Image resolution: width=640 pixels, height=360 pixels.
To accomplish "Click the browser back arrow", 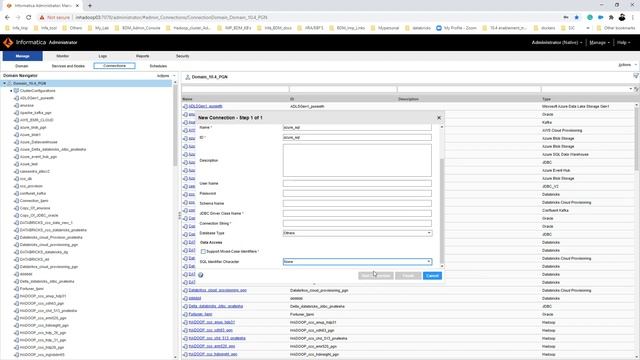I will [7, 18].
